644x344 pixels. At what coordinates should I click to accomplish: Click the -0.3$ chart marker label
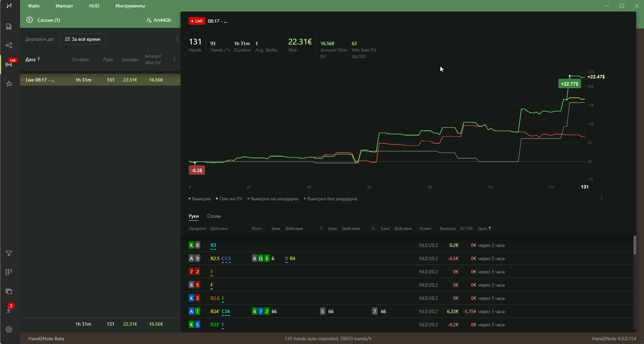tap(197, 170)
